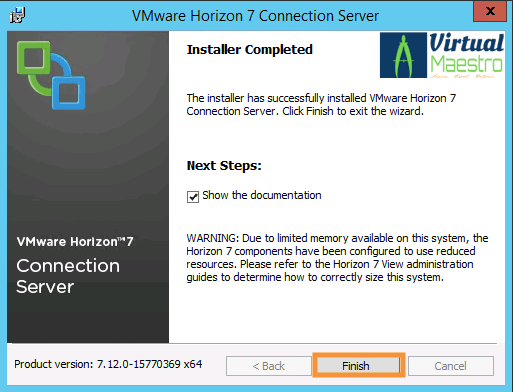Click the Cancel button
514x392 pixels.
tap(451, 366)
